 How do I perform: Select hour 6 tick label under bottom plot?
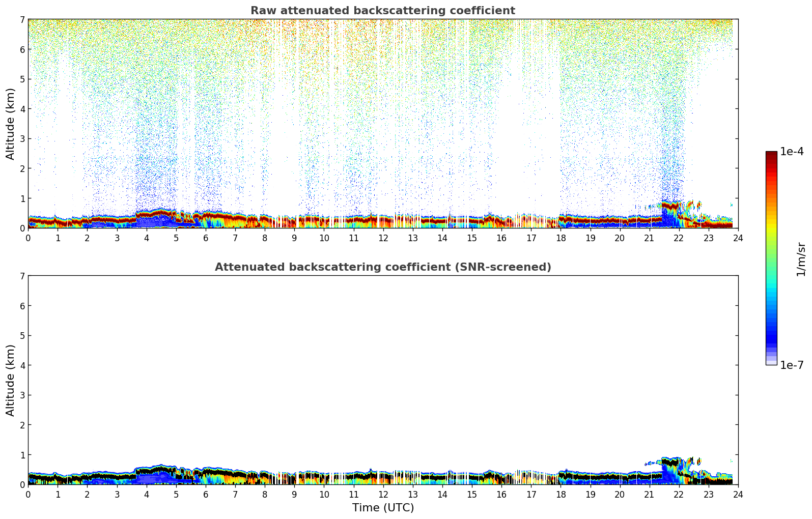coord(206,494)
